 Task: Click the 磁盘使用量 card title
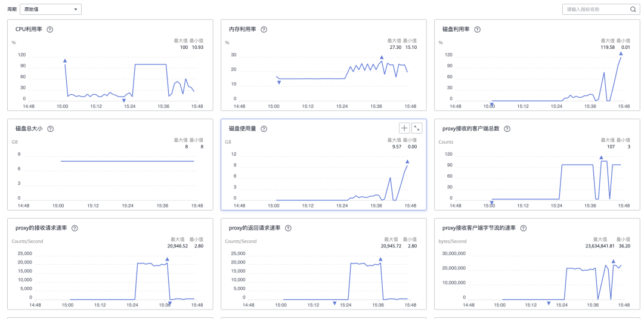(x=243, y=129)
